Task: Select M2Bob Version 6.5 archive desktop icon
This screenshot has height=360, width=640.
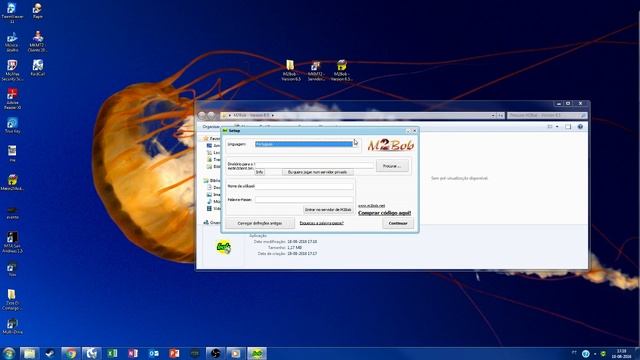Action: pos(342,71)
